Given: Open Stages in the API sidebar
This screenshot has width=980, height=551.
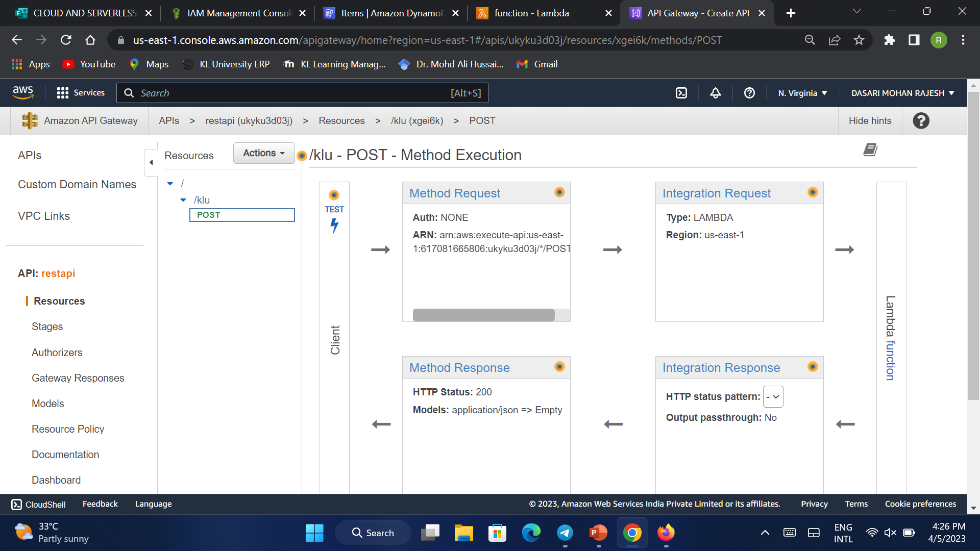Looking at the screenshot, I should tap(47, 327).
